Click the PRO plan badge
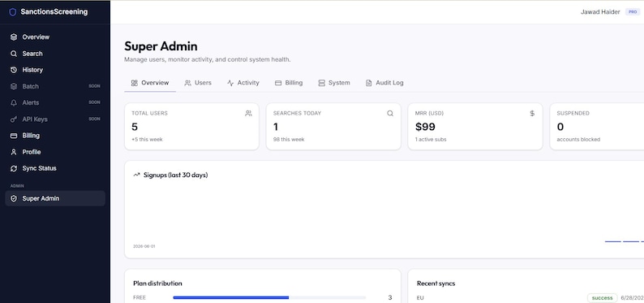Image resolution: width=644 pixels, height=303 pixels. point(633,12)
